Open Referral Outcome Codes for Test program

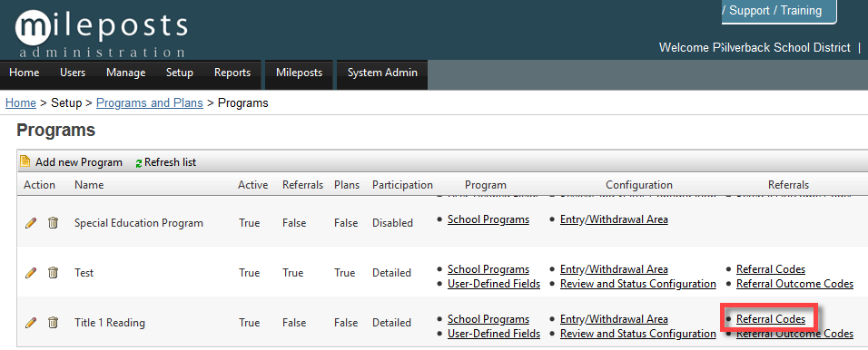[795, 284]
